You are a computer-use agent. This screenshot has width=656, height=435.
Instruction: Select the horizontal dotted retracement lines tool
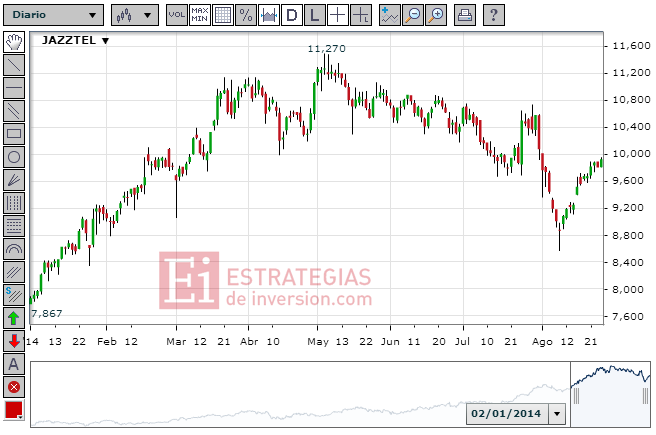tap(14, 226)
